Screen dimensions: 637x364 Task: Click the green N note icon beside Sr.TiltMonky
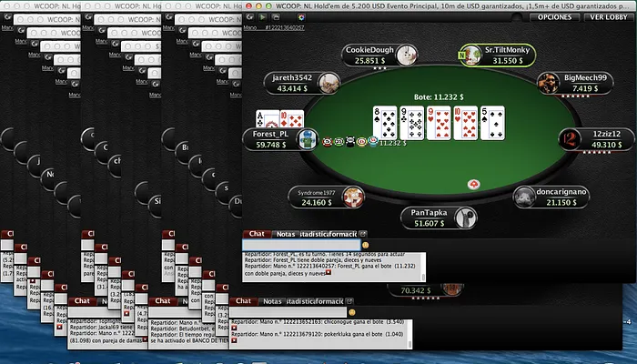(462, 56)
